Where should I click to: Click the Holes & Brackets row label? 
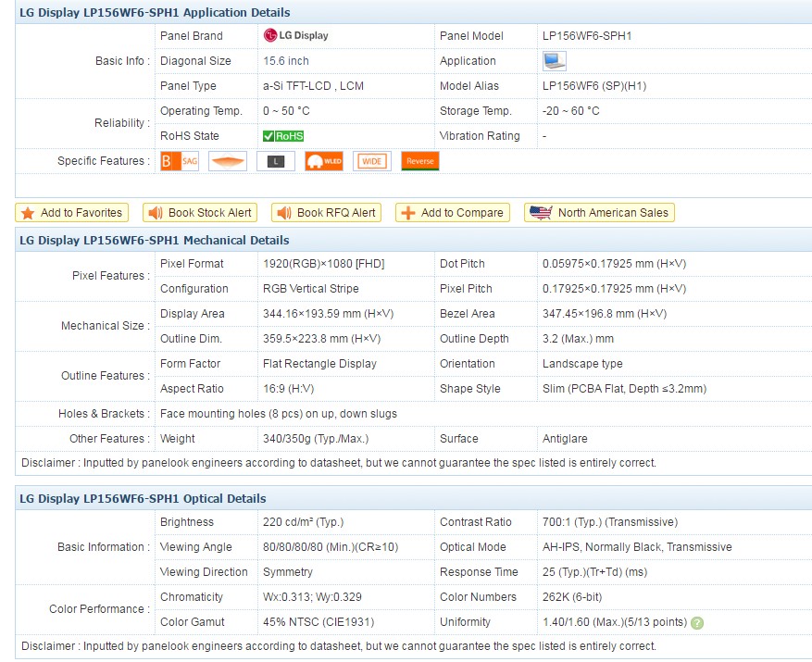(104, 414)
